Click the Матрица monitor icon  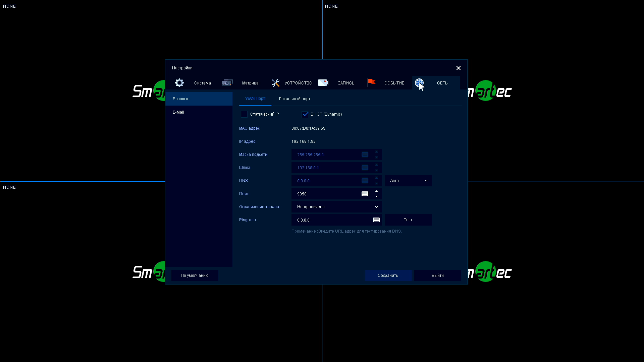[x=227, y=83]
